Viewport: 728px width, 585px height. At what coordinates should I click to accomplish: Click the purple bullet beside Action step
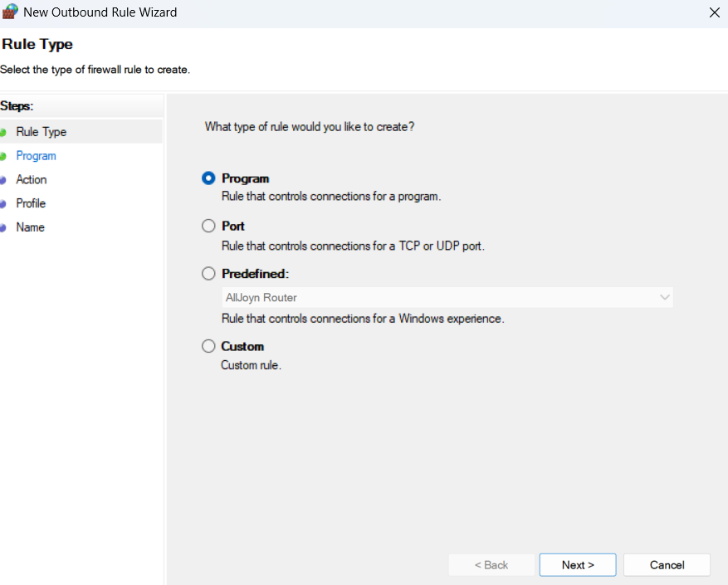tap(2, 180)
